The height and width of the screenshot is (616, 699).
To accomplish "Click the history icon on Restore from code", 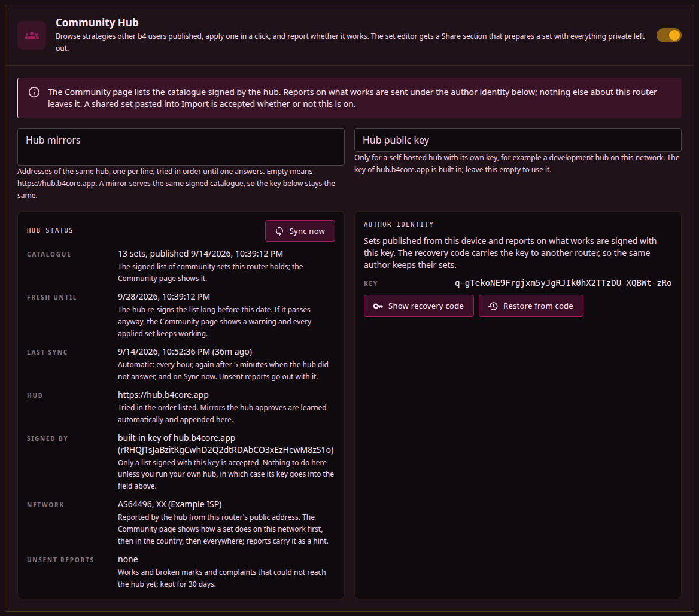I will (x=493, y=306).
